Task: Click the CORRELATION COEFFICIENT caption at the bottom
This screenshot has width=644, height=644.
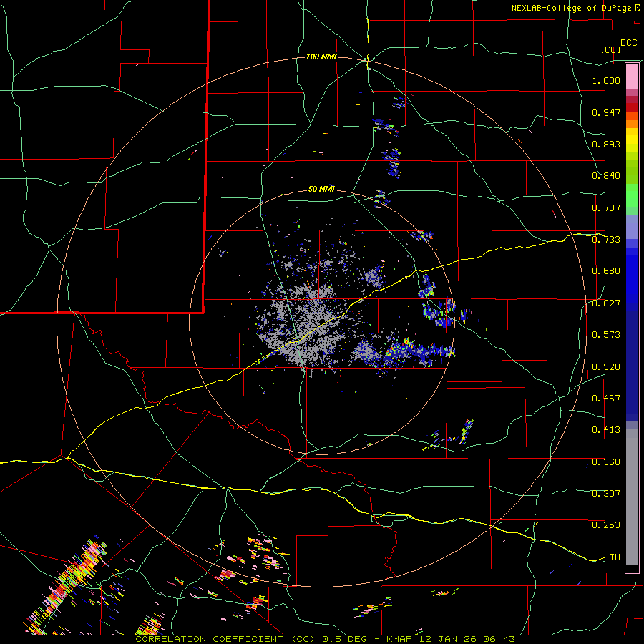Action: [210, 639]
